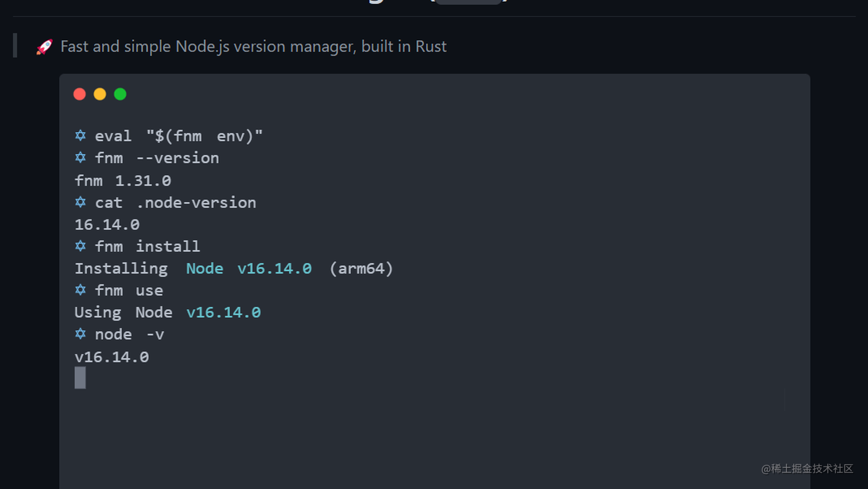This screenshot has width=868, height=489.
Task: Click the prompt icon before 'node -v'
Action: click(80, 334)
